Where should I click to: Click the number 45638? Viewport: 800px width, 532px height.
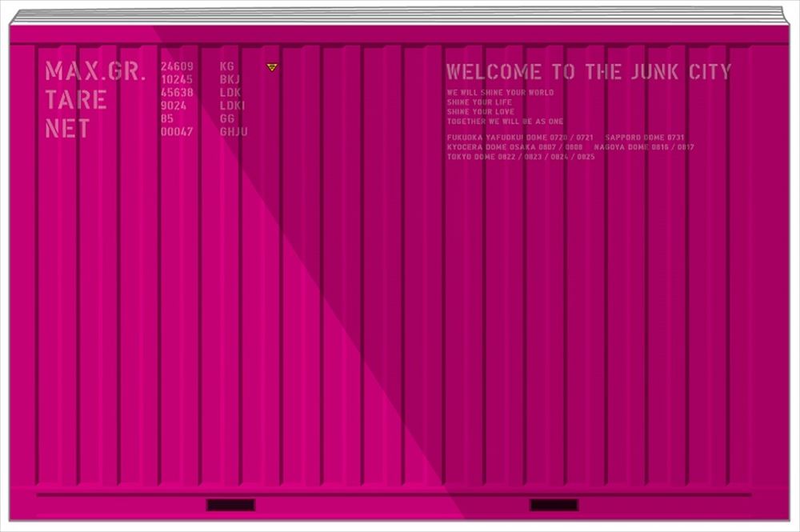177,92
